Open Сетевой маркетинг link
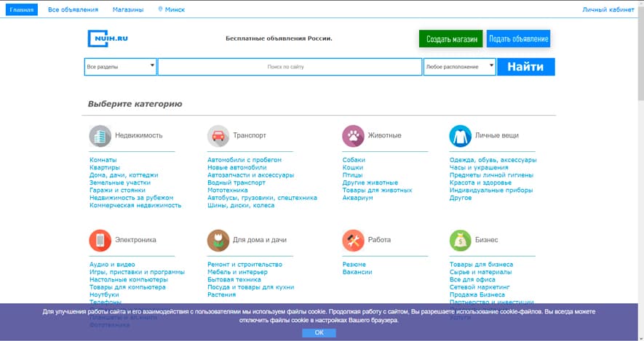Image resolution: width=644 pixels, height=341 pixels. [480, 287]
